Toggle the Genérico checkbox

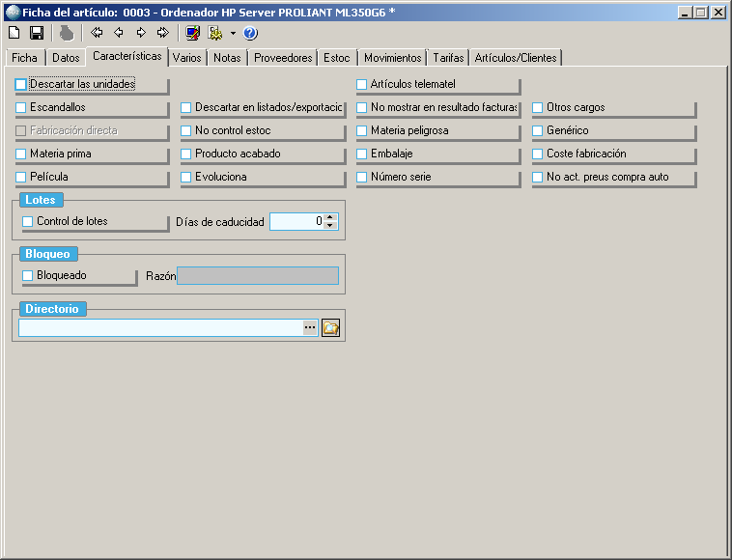(537, 130)
